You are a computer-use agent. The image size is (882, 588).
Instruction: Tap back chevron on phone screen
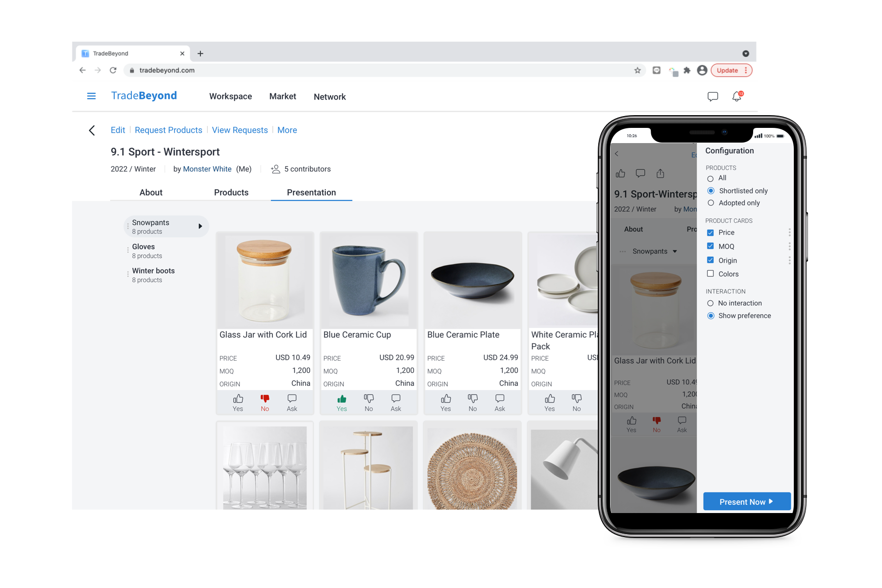617,153
